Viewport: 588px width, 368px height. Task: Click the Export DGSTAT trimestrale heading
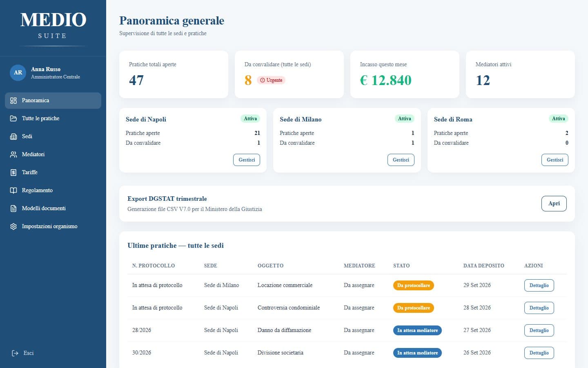tap(167, 199)
